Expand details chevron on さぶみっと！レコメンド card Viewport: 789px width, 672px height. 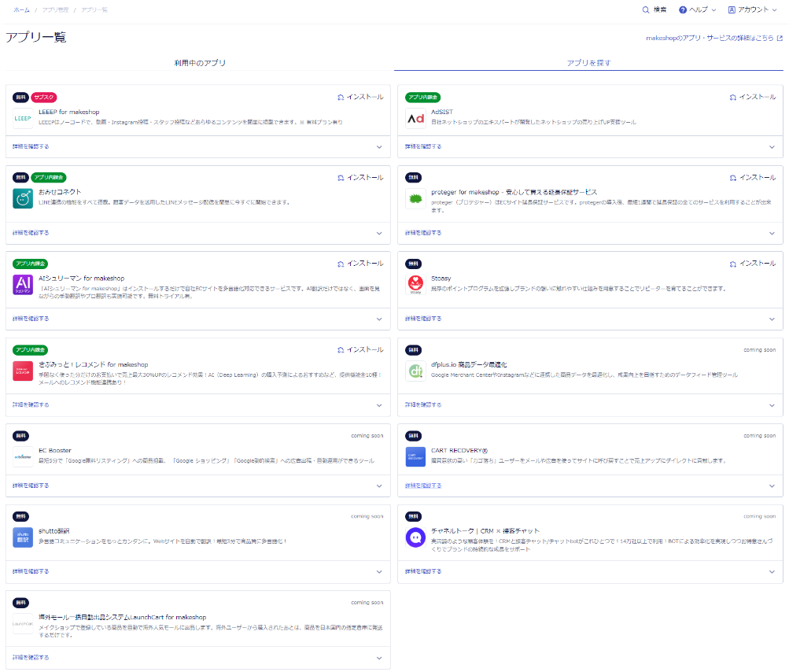tap(379, 405)
